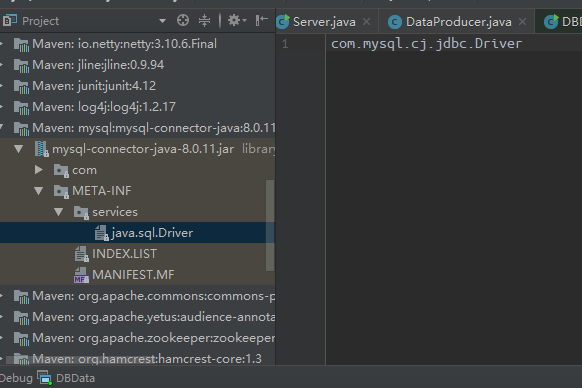The image size is (582, 388).
Task: Open the Project view dropdown arrow
Action: pyautogui.click(x=162, y=21)
